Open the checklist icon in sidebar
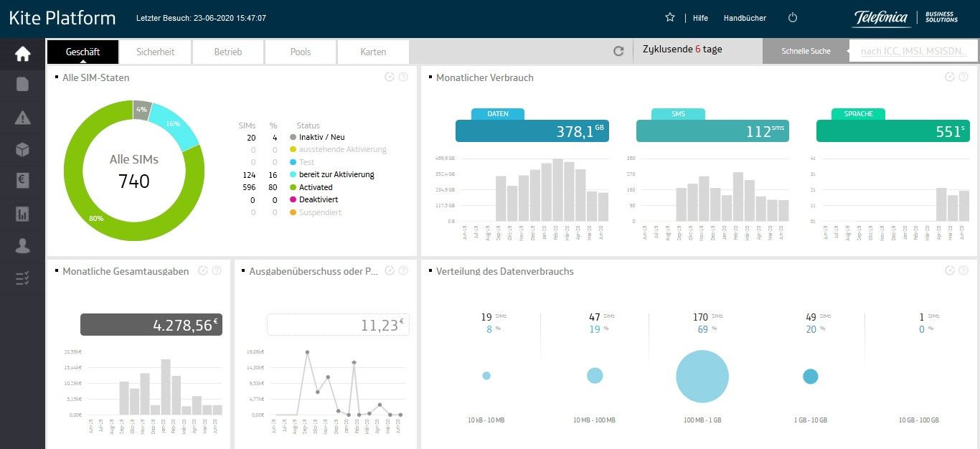The image size is (980, 449). point(22,278)
